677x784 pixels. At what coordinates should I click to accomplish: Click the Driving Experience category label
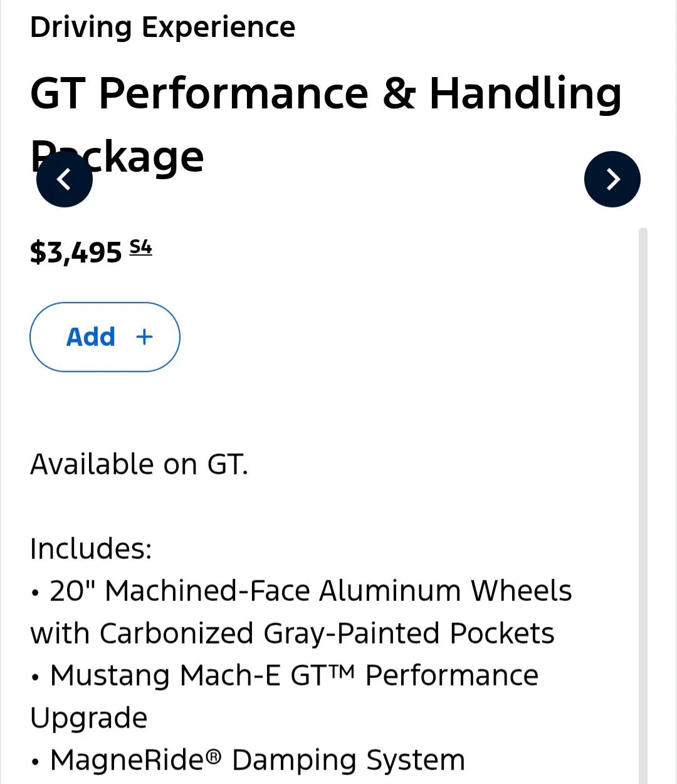(162, 28)
